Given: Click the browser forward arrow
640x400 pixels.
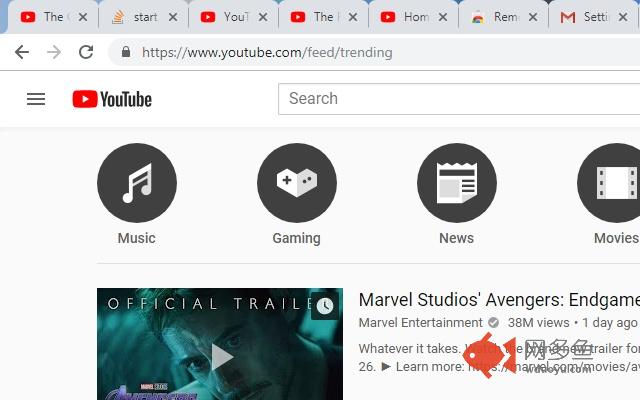Looking at the screenshot, I should coord(54,52).
